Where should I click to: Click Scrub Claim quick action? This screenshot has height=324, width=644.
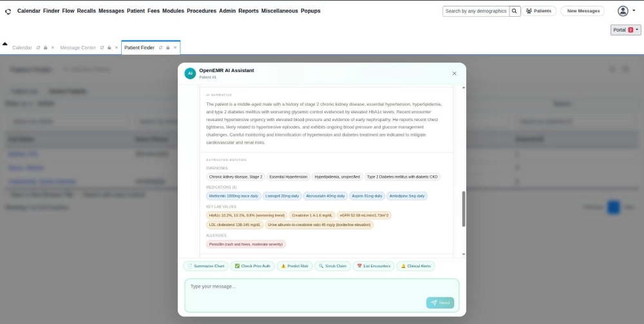pyautogui.click(x=333, y=266)
